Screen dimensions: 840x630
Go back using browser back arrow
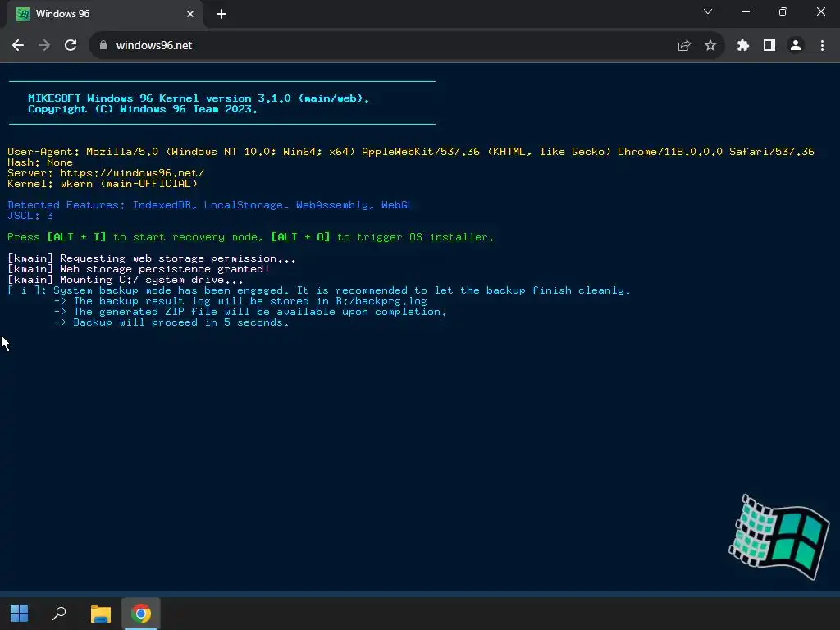point(18,46)
